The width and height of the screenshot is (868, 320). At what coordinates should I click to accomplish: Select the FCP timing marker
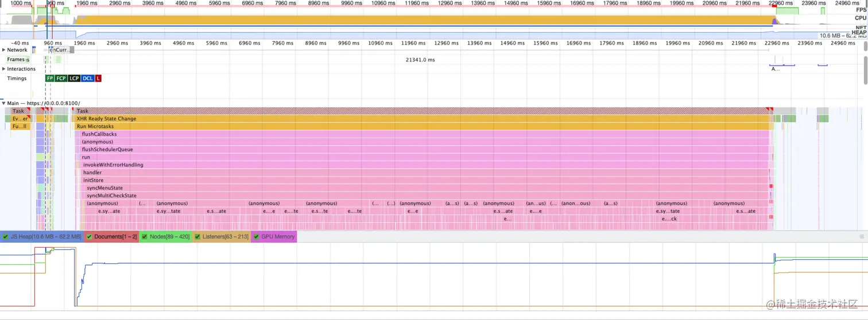tap(61, 79)
